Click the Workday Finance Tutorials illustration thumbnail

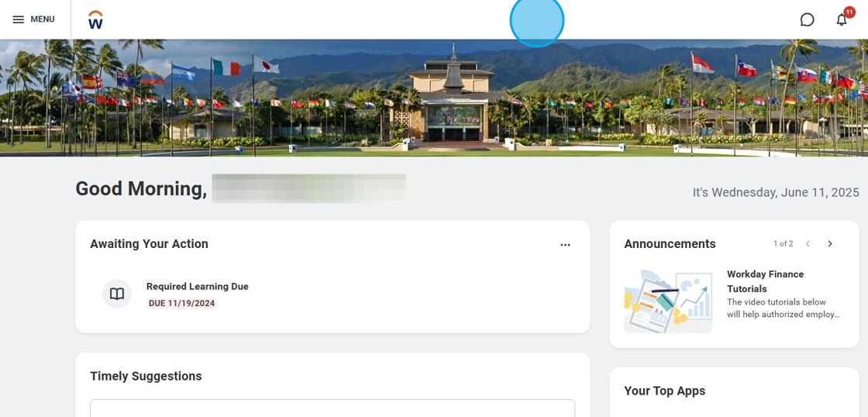point(668,302)
